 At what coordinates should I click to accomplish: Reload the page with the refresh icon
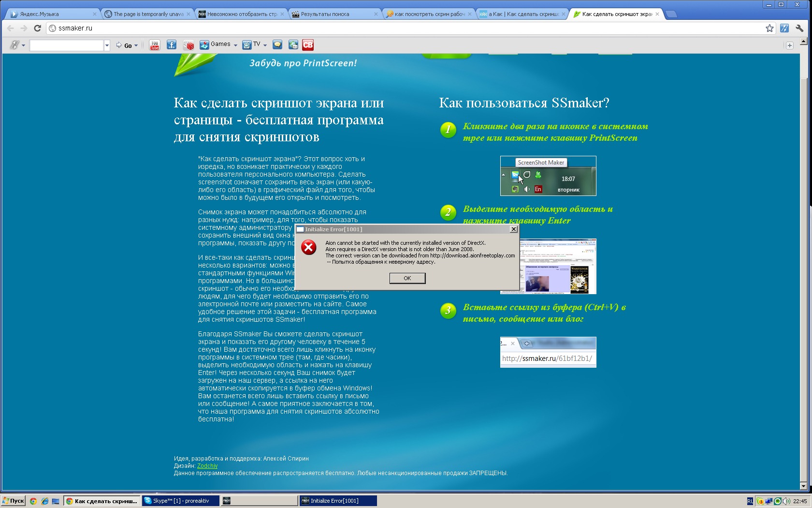pyautogui.click(x=37, y=28)
